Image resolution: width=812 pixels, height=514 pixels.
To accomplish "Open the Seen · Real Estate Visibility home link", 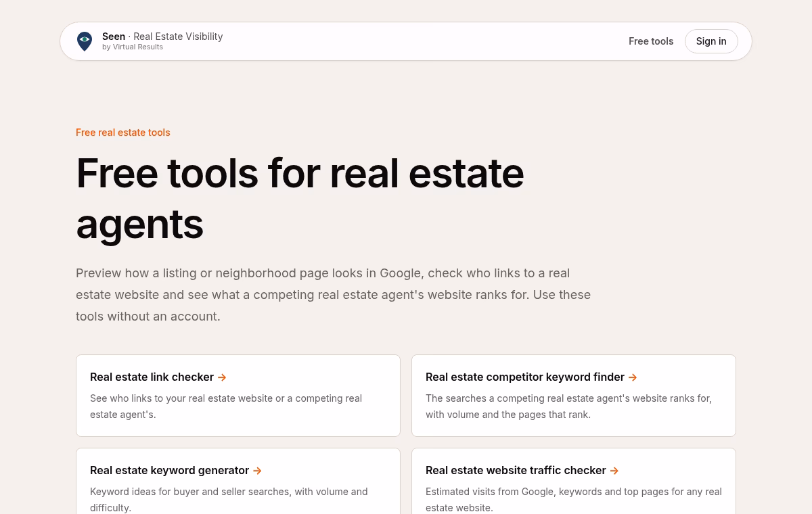I will coord(150,41).
